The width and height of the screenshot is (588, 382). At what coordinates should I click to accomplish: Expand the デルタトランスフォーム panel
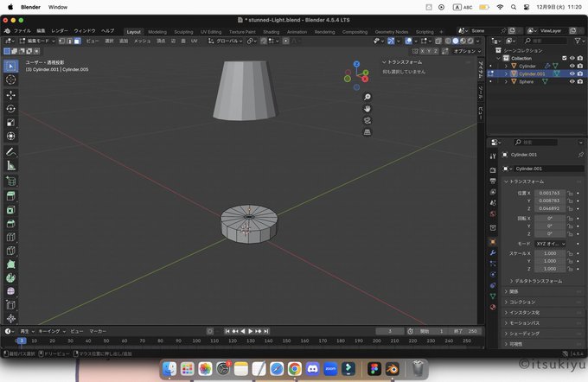[536, 281]
